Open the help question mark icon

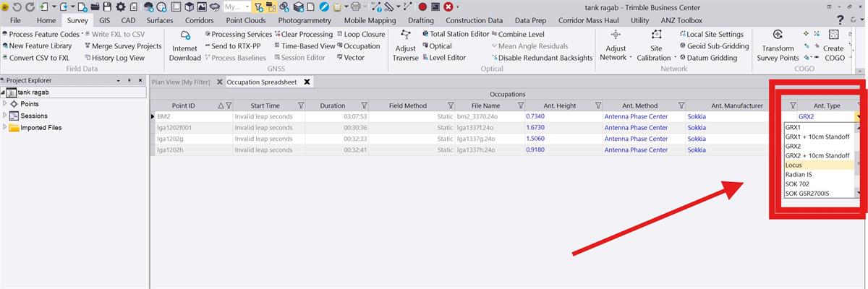pos(841,20)
